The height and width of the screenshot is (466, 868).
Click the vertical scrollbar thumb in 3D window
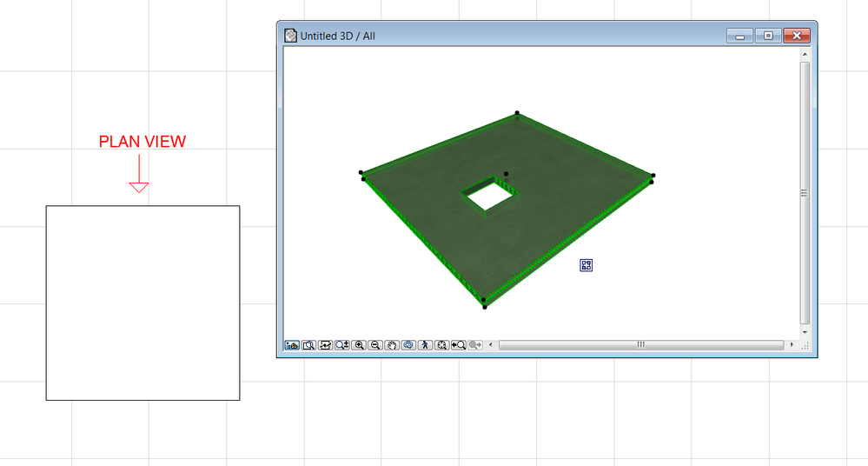[x=805, y=193]
